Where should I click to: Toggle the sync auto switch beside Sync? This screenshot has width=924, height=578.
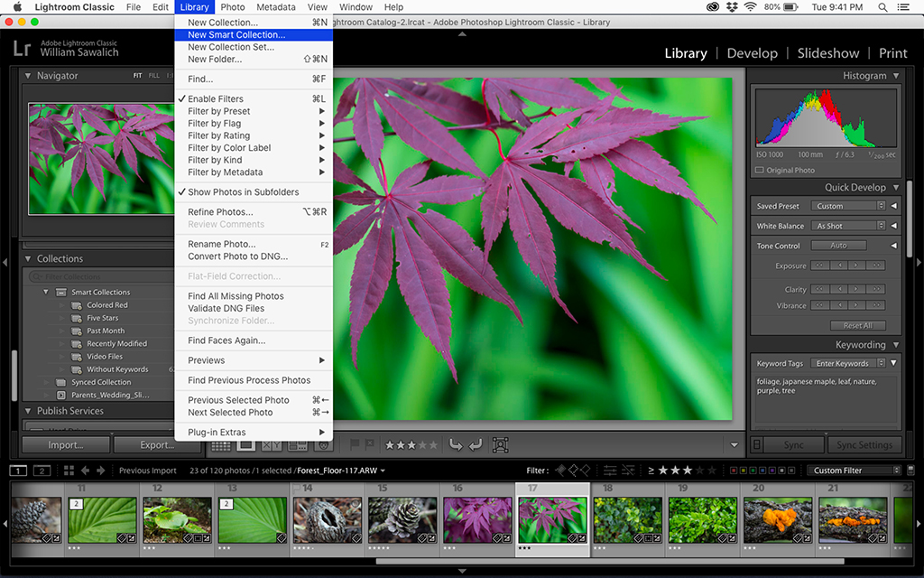pos(757,444)
